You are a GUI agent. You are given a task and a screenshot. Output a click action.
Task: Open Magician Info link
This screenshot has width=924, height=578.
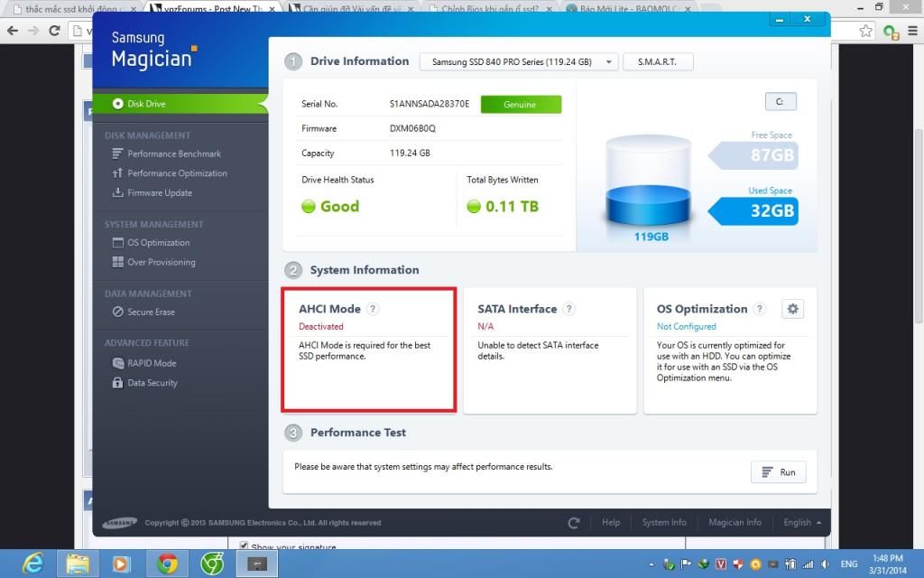point(735,523)
